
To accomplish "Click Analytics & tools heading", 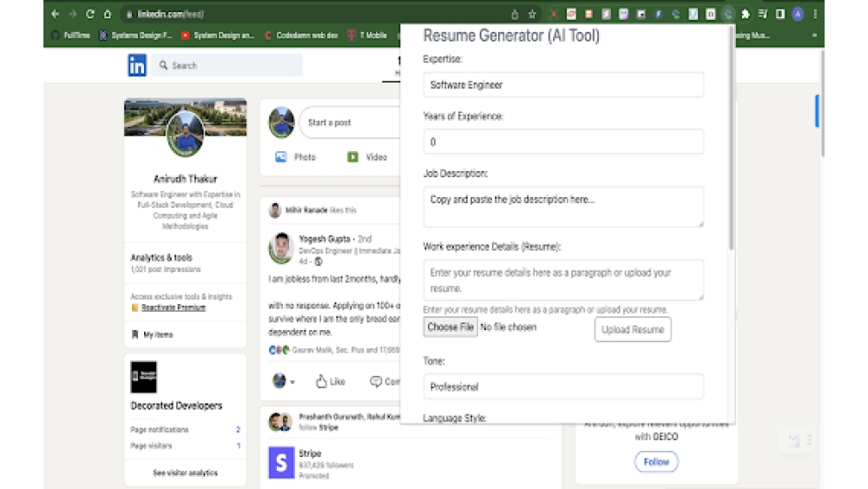I will [161, 257].
